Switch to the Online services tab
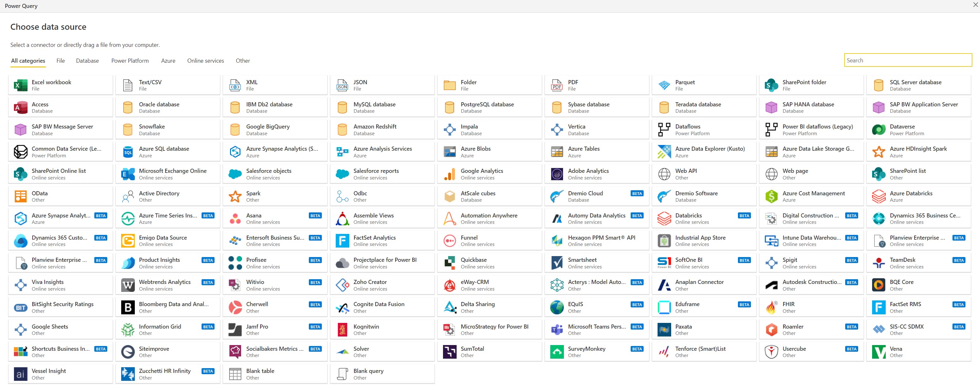This screenshot has width=980, height=390. (205, 60)
